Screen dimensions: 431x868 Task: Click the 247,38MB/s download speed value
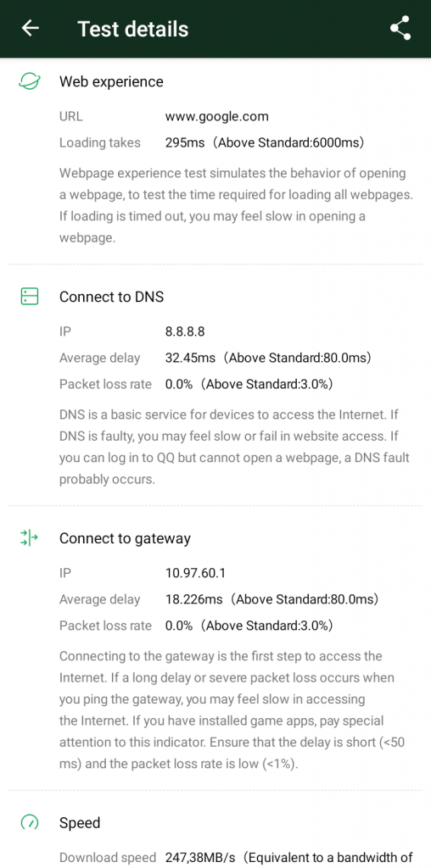click(x=200, y=858)
